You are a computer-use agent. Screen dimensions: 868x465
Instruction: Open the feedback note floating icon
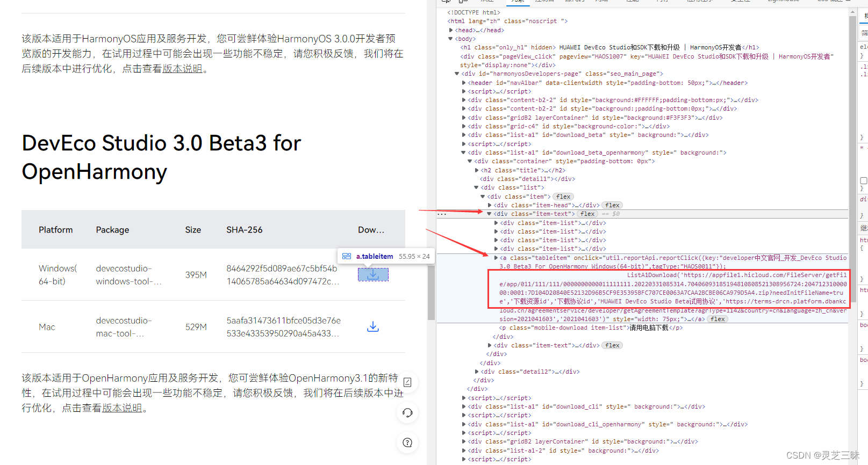[x=407, y=382]
